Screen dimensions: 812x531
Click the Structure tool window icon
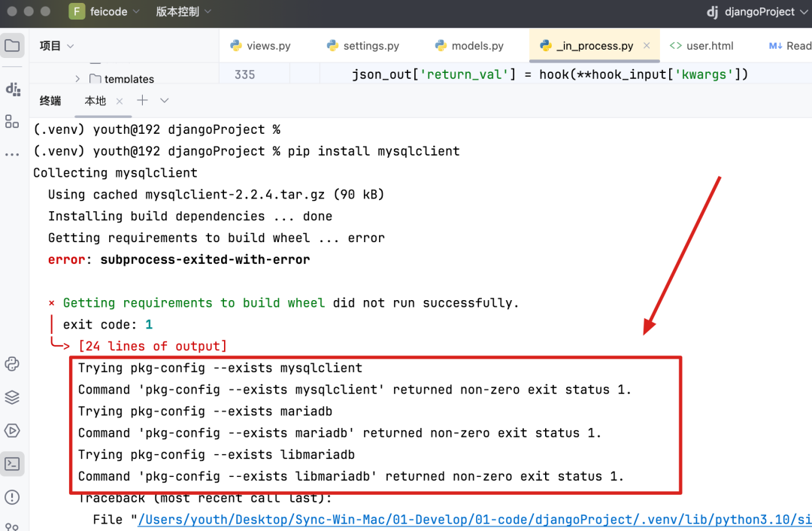12,120
